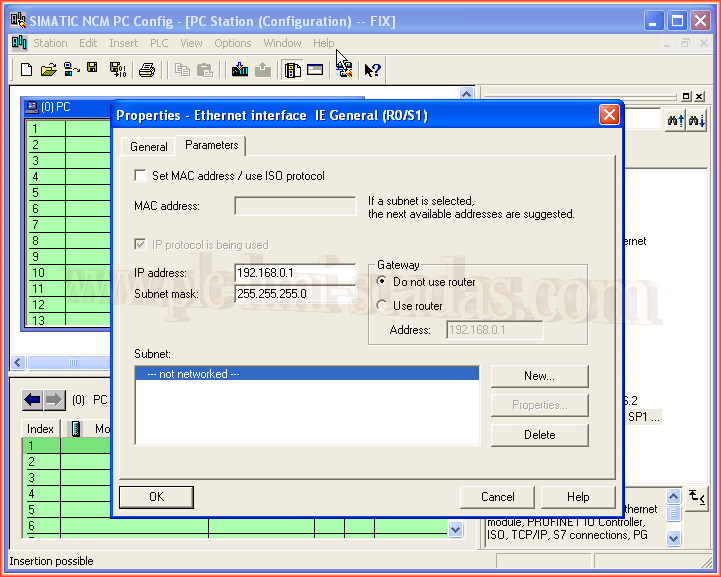Open the PLC menu
721x577 pixels.
pyautogui.click(x=159, y=43)
